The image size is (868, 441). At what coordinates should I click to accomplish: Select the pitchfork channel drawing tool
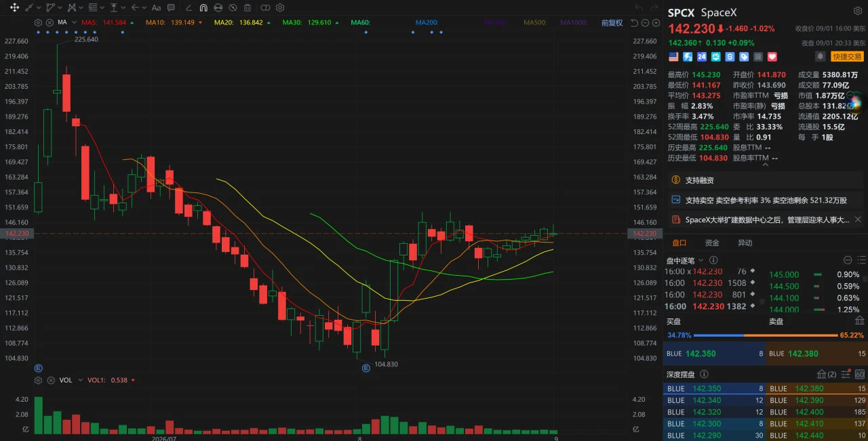pyautogui.click(x=71, y=7)
